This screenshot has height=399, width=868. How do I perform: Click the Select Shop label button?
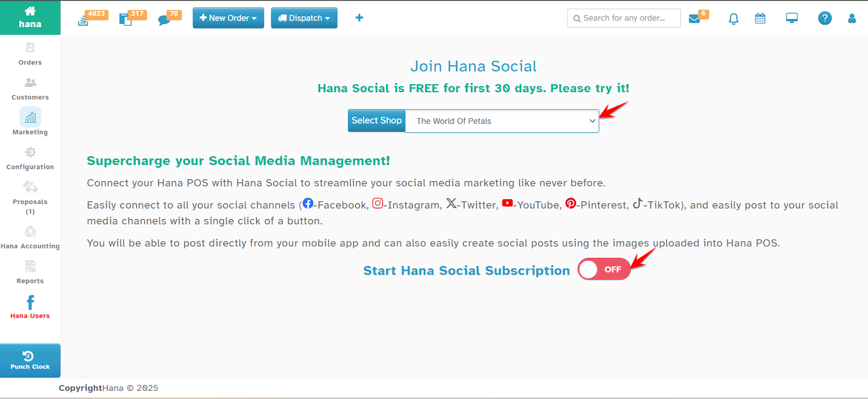pos(376,121)
